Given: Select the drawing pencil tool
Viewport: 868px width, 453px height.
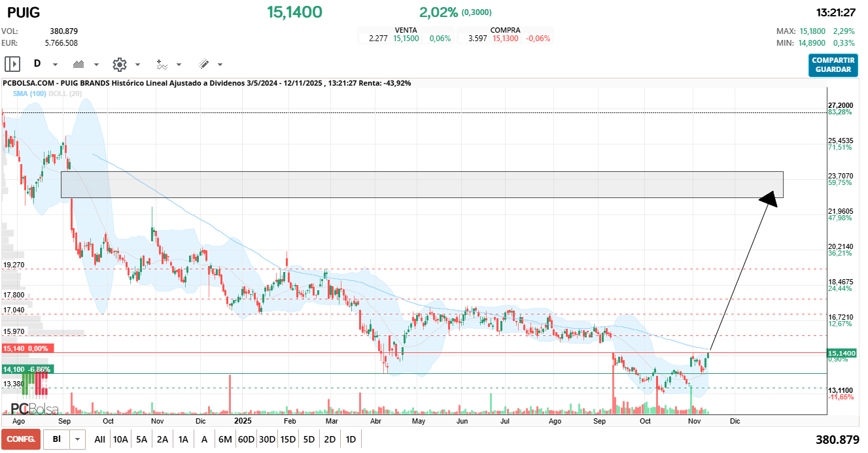Looking at the screenshot, I should point(203,64).
